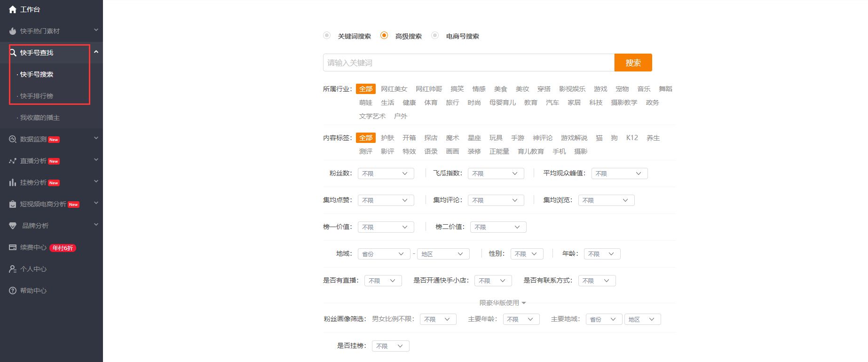This screenshot has height=362, width=868.
Task: Open the 地域 地区 dropdown
Action: [x=443, y=254]
